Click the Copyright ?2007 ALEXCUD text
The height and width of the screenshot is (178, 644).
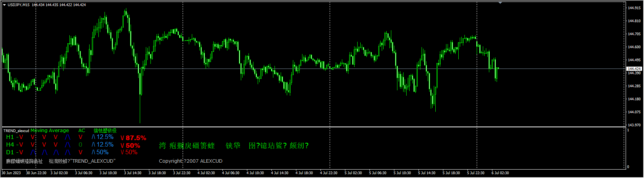click(191, 161)
